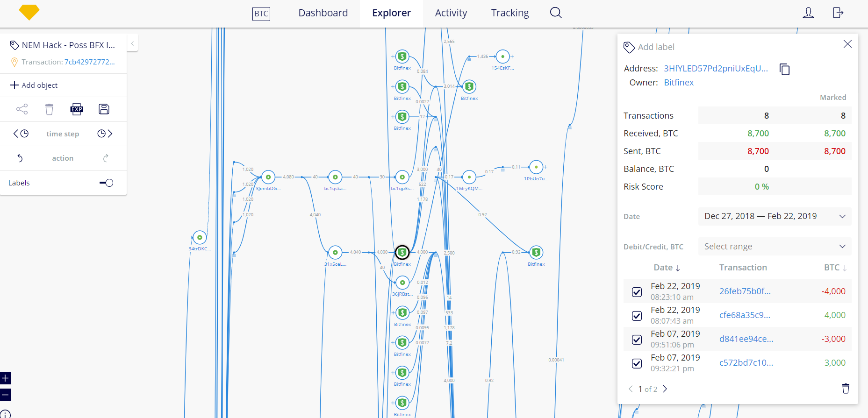Open the BTC currency selector
This screenshot has height=418, width=868.
tap(261, 14)
